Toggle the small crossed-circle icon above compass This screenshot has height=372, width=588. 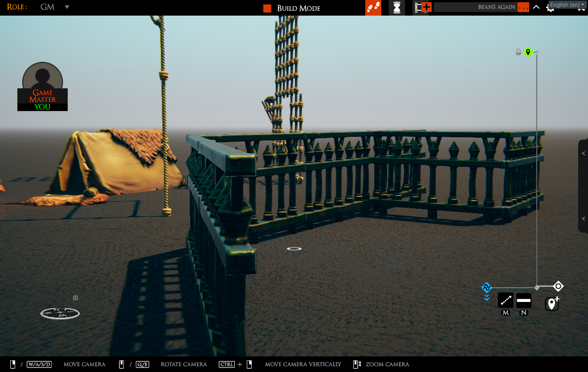pyautogui.click(x=76, y=298)
